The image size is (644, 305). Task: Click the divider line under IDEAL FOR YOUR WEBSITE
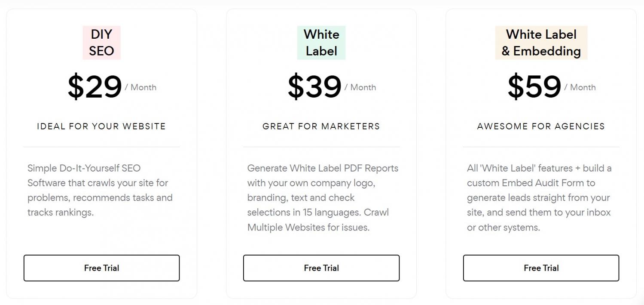click(x=101, y=147)
